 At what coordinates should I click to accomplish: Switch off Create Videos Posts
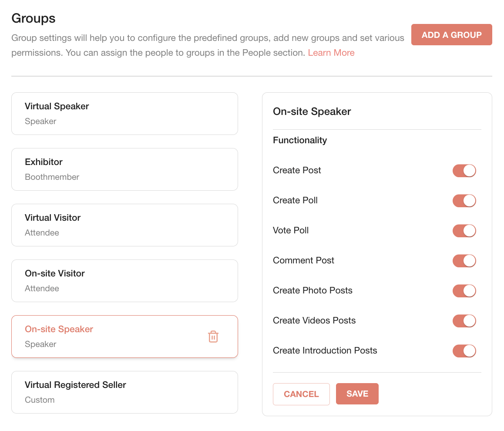464,321
